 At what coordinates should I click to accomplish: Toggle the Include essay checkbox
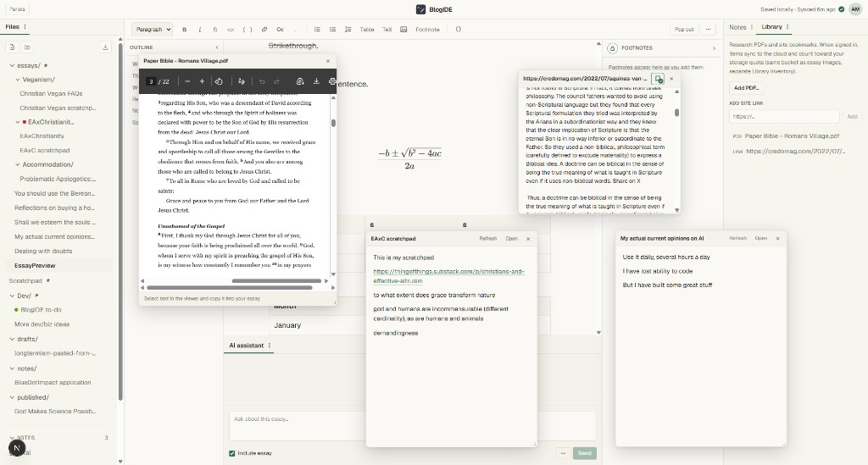[x=232, y=453]
